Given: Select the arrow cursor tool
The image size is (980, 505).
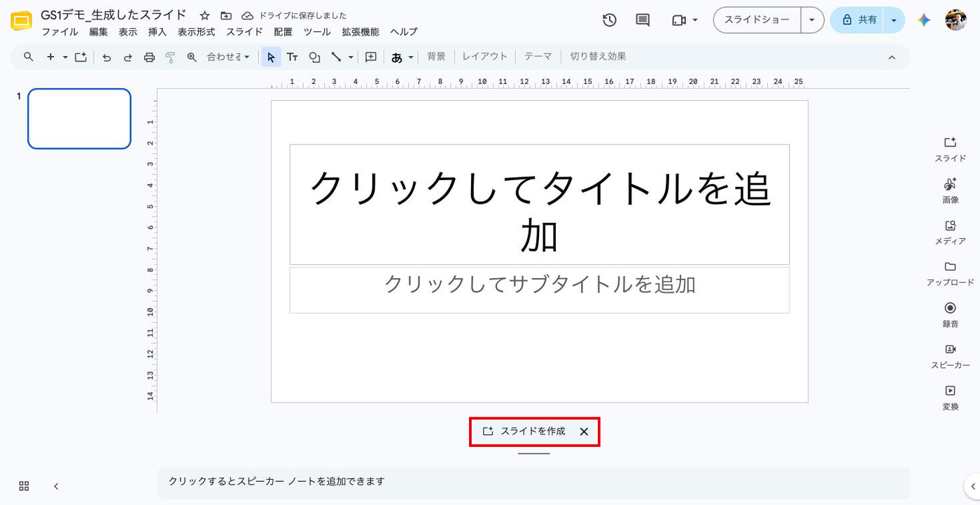Looking at the screenshot, I should coord(272,57).
